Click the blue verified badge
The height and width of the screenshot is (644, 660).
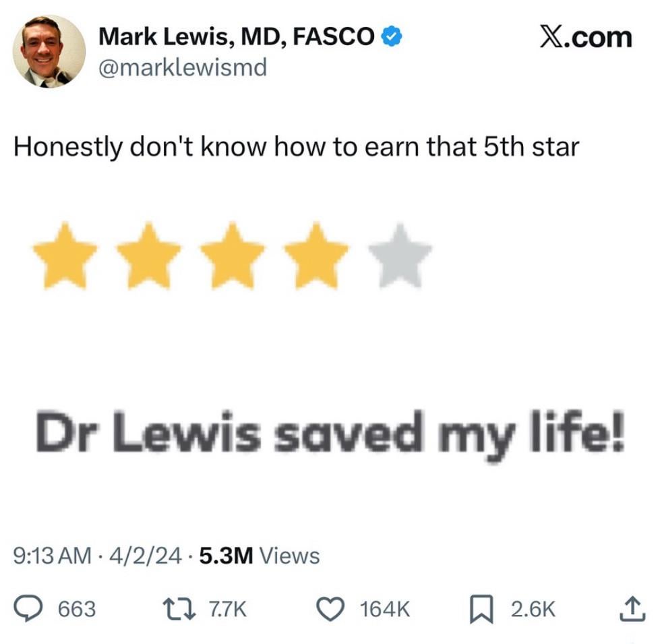(x=392, y=36)
